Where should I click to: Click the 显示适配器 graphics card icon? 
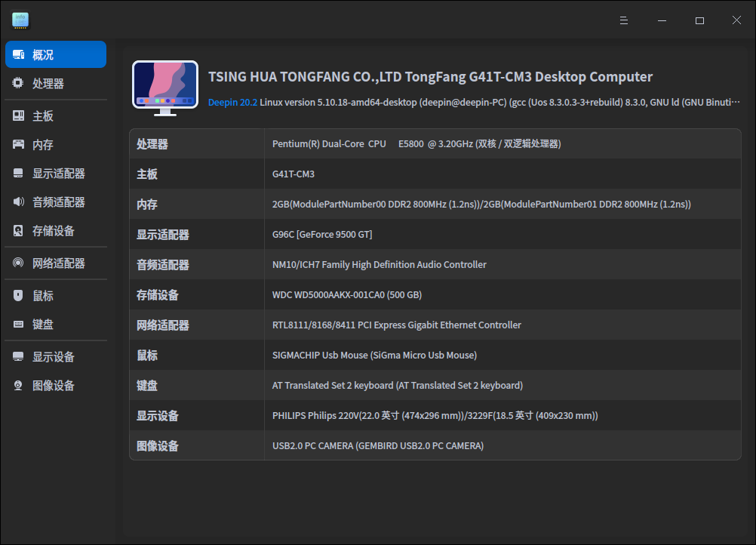click(x=18, y=173)
